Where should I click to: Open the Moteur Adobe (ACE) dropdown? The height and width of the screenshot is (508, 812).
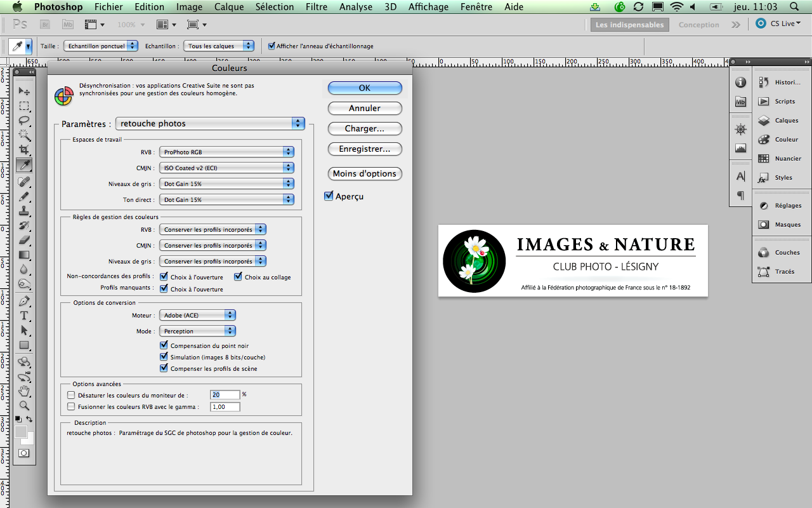point(197,316)
